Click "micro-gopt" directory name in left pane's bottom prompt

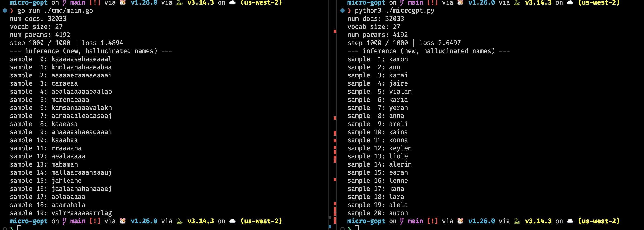(28, 221)
